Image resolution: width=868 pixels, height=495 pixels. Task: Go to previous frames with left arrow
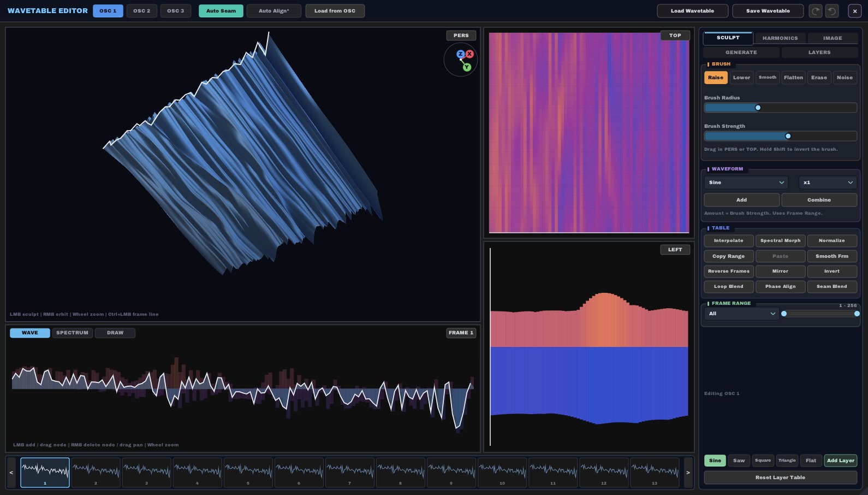pyautogui.click(x=11, y=473)
